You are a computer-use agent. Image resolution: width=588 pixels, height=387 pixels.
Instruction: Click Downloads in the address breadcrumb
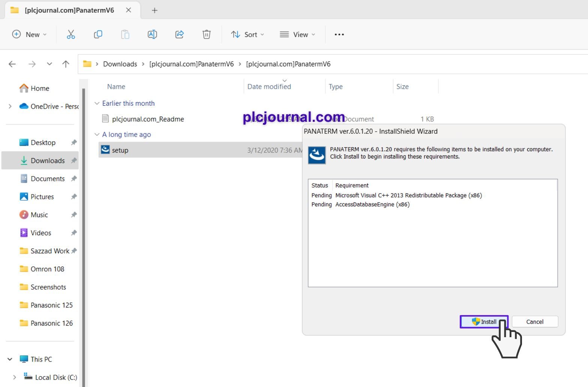pos(120,64)
